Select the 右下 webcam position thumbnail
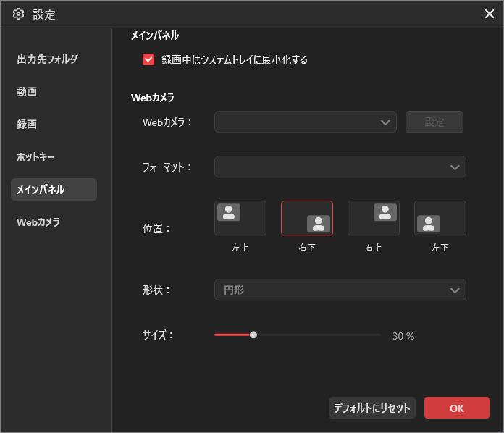This screenshot has width=504, height=433. click(x=307, y=218)
